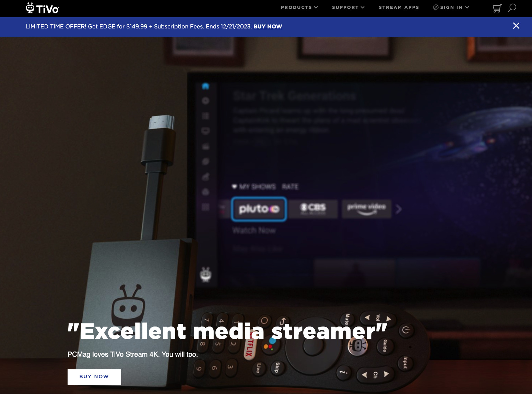The image size is (532, 394).
Task: Click BUY NOW link in offer banner
Action: [268, 26]
